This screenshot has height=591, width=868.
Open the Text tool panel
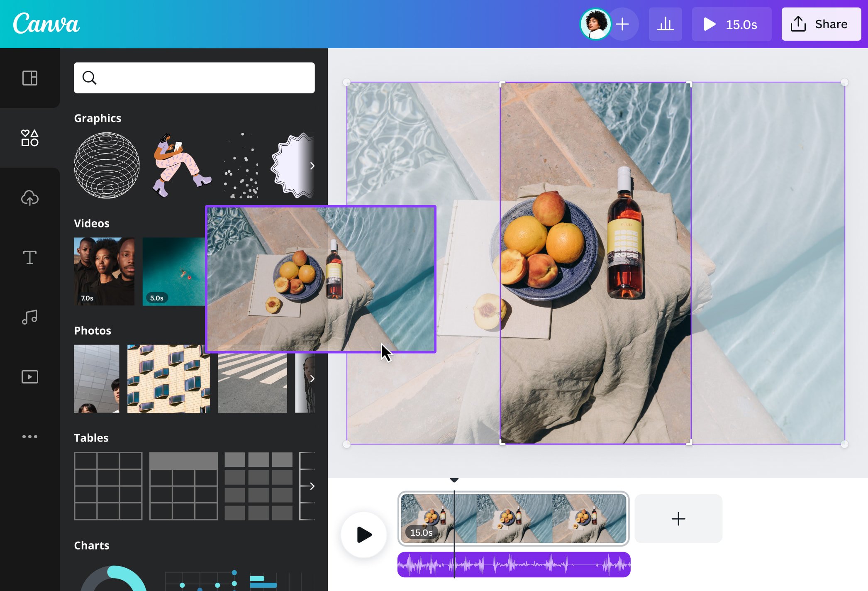point(29,258)
